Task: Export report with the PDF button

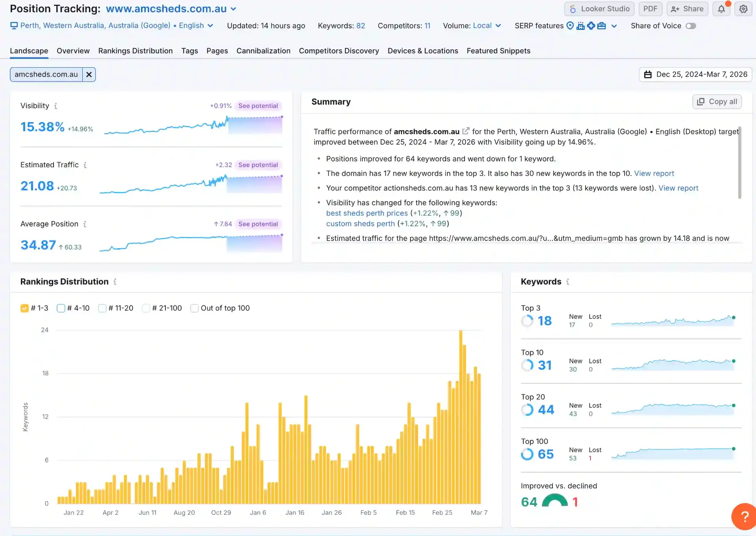Action: pyautogui.click(x=650, y=9)
